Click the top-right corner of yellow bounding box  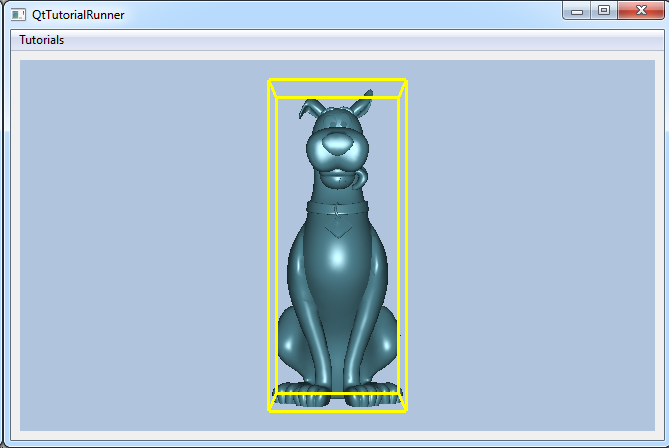[405, 80]
